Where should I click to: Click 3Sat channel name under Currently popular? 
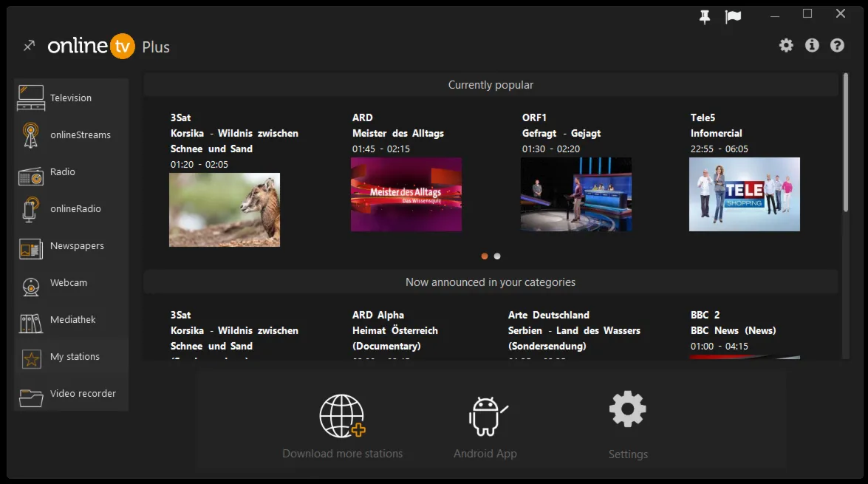coord(180,117)
